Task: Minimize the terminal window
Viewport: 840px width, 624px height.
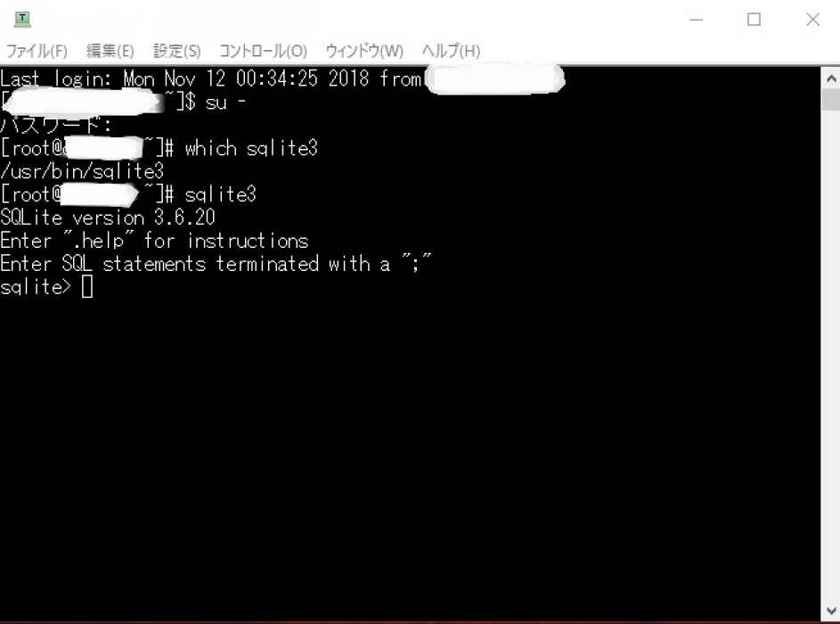Action: tap(696, 20)
